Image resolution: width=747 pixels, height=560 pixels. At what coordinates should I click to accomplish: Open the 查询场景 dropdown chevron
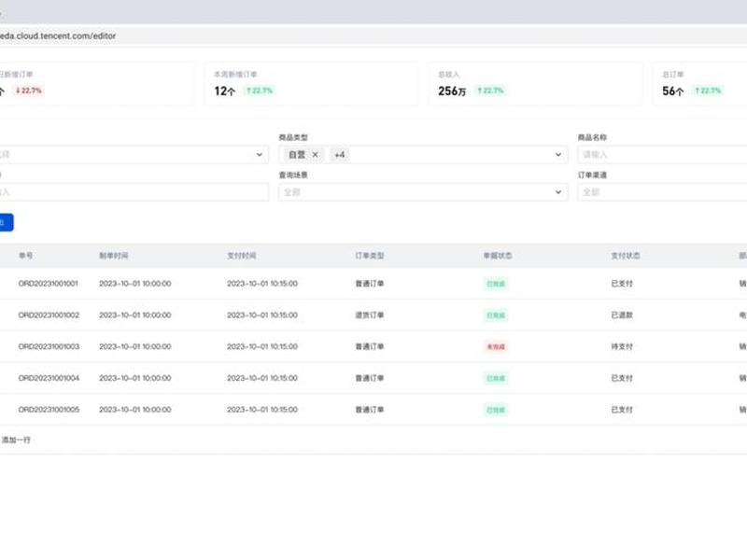point(557,192)
